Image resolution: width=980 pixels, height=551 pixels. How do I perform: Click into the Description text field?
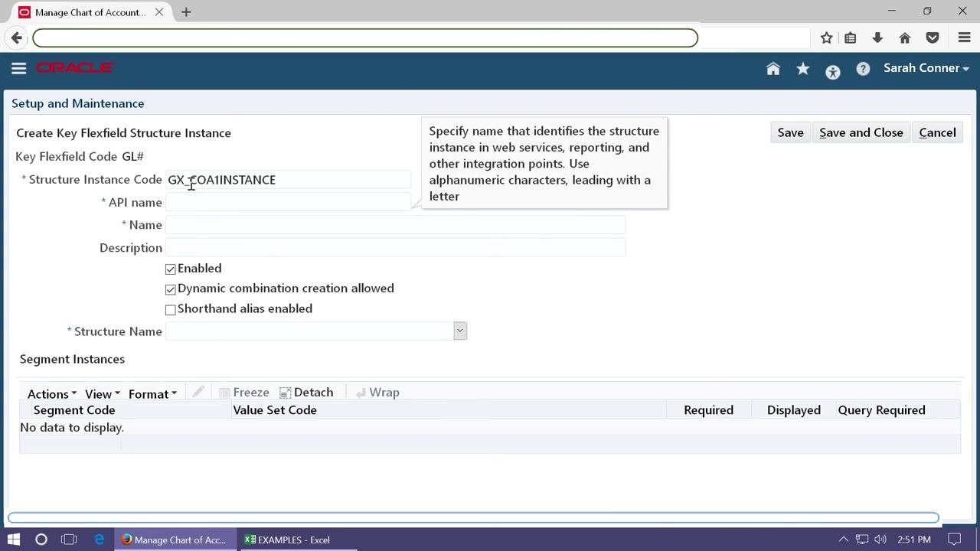[x=395, y=247]
